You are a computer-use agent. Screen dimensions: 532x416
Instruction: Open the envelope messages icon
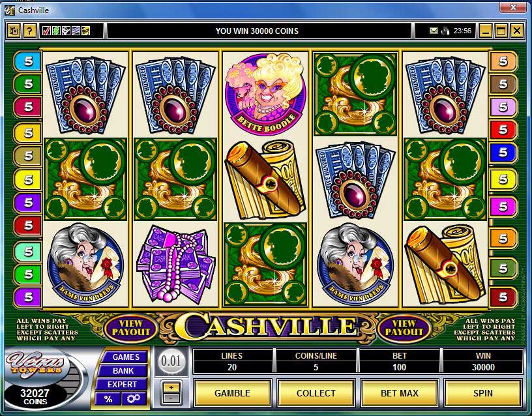click(434, 31)
